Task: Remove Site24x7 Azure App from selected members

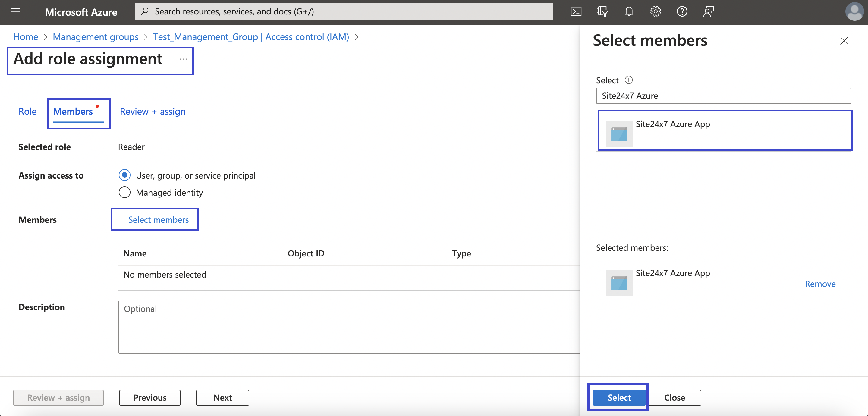Action: [x=820, y=284]
